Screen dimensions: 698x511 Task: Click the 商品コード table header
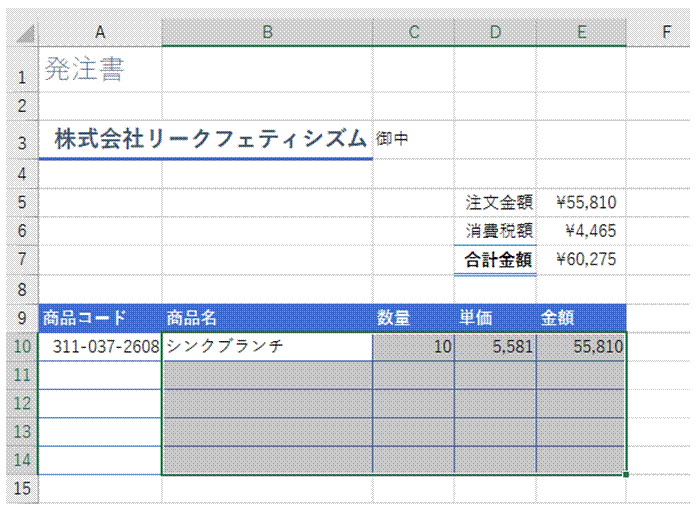click(x=100, y=318)
